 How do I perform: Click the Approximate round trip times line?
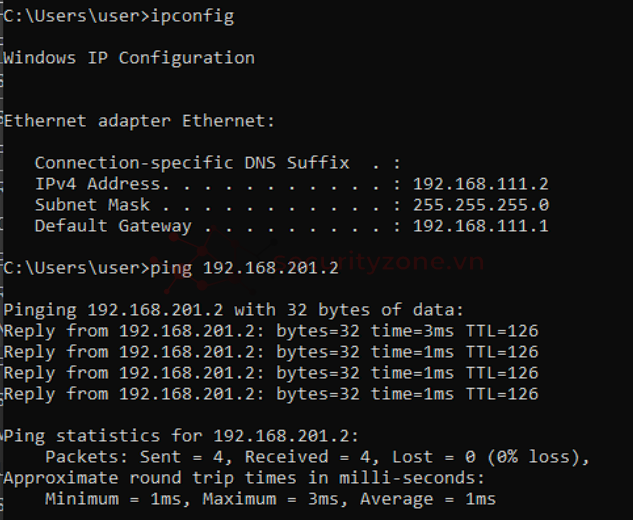[244, 478]
